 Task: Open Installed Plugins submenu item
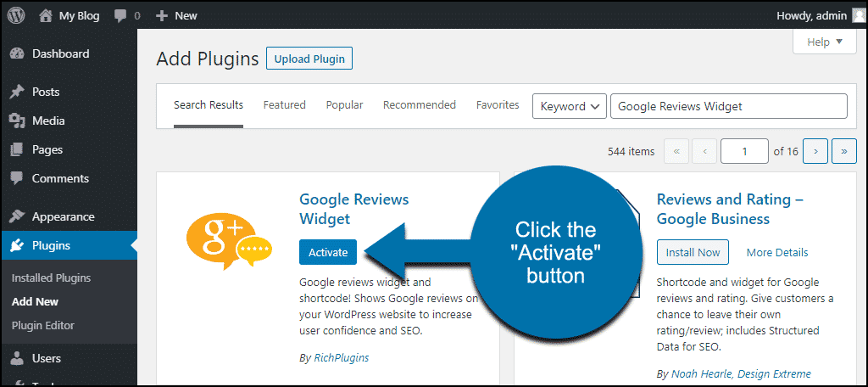[x=51, y=278]
